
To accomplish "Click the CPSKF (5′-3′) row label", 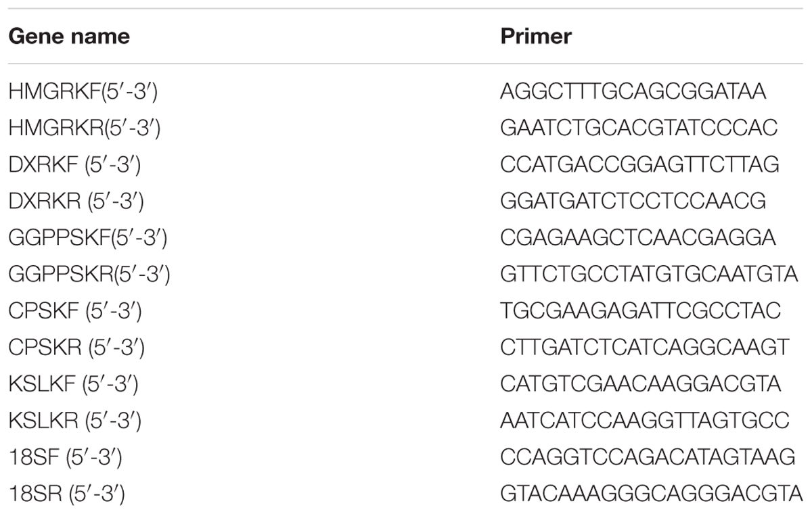I will coord(74,310).
